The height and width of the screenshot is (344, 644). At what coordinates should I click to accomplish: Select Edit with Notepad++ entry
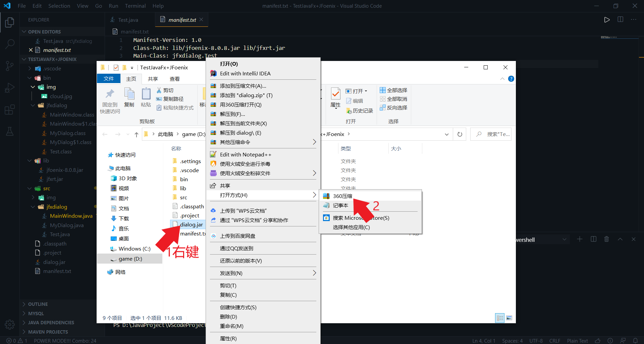point(263,154)
